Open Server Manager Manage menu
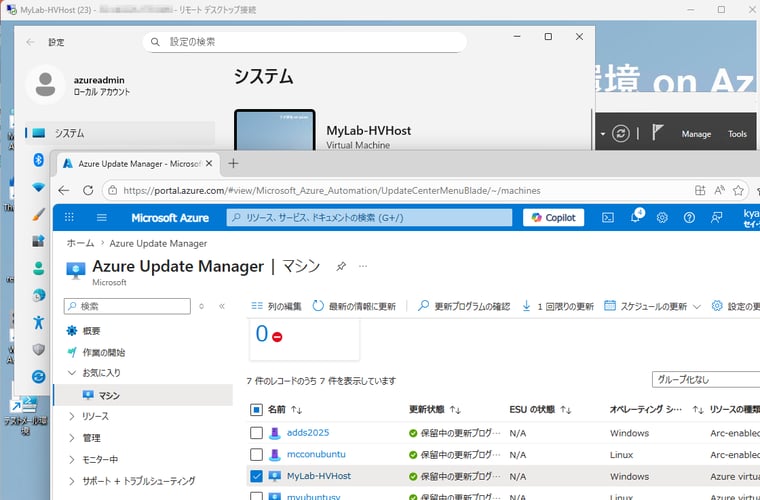This screenshot has height=500, width=760. click(x=696, y=134)
